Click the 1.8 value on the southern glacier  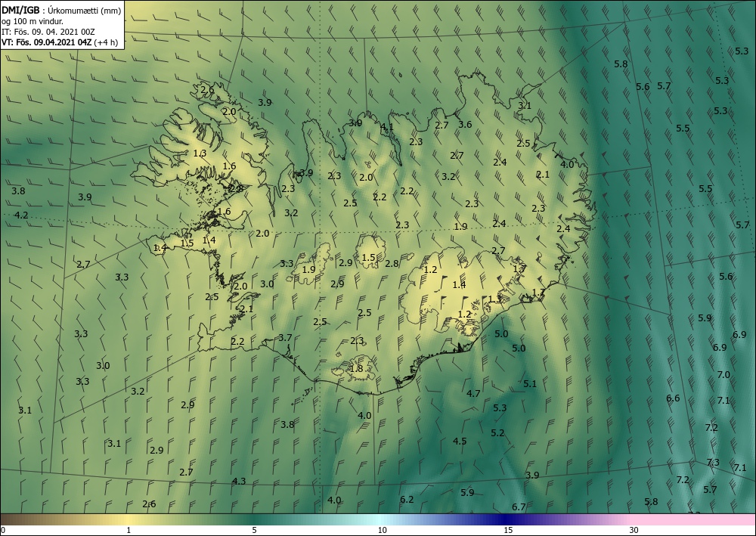pyautogui.click(x=356, y=369)
